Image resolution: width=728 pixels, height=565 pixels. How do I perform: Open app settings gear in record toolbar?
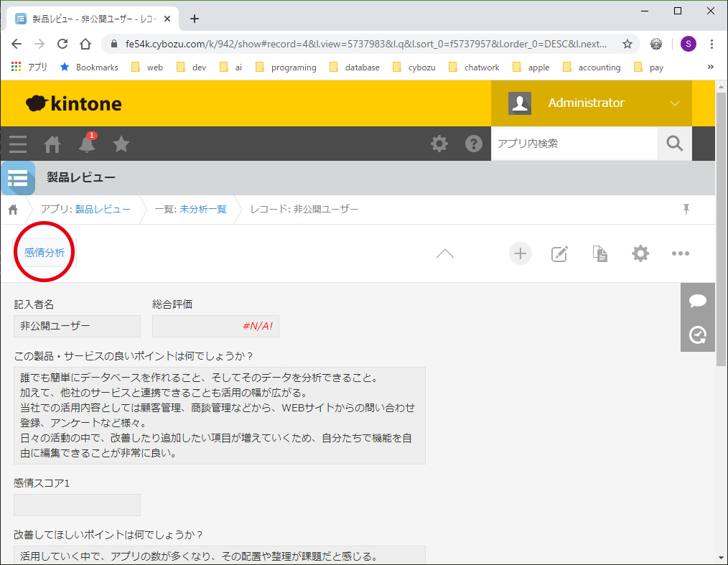640,253
